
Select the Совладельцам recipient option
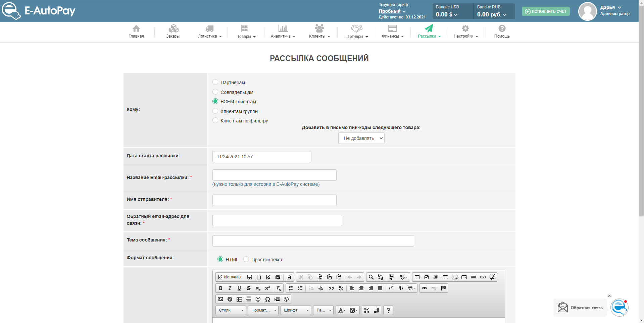[215, 92]
